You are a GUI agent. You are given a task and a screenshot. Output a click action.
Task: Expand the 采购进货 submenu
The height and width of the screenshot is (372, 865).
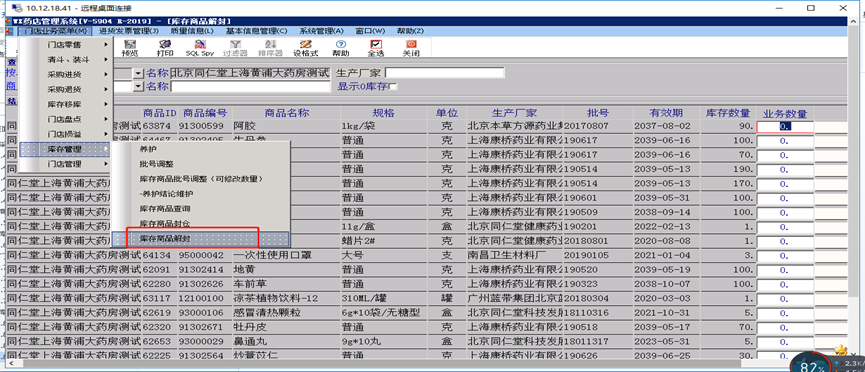[x=66, y=75]
